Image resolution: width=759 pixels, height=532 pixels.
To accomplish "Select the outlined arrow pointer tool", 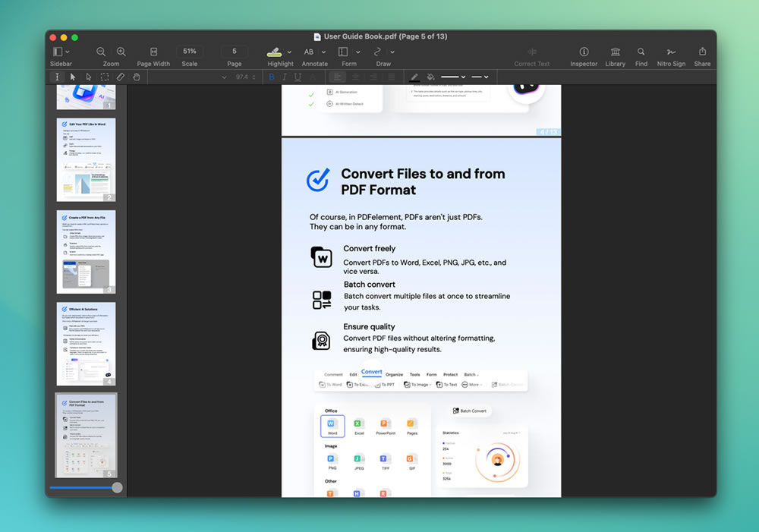I will [x=88, y=77].
